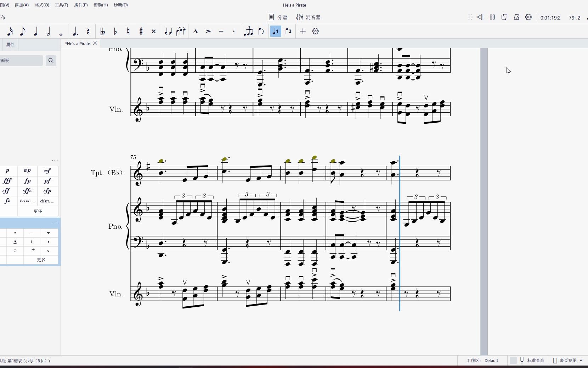Select the quarter note duration
The height and width of the screenshot is (368, 588).
(x=35, y=31)
